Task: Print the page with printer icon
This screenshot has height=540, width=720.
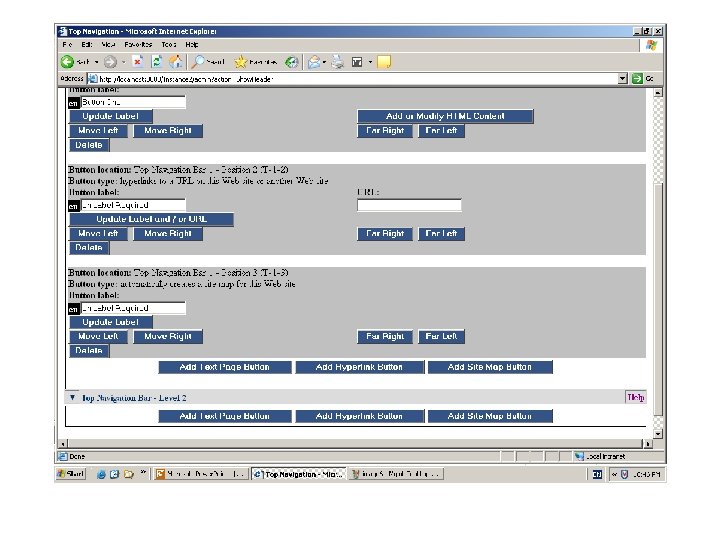Action: point(338,62)
